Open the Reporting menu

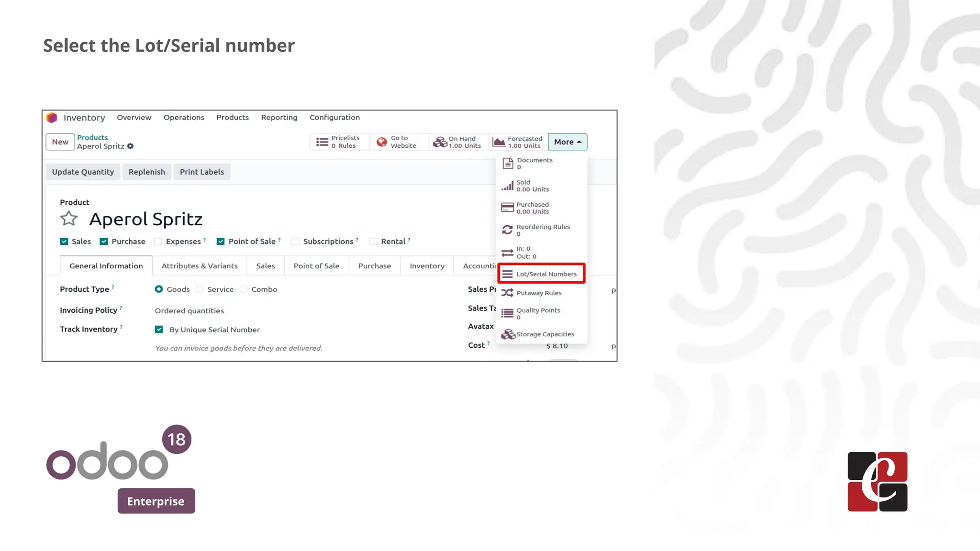pyautogui.click(x=279, y=118)
